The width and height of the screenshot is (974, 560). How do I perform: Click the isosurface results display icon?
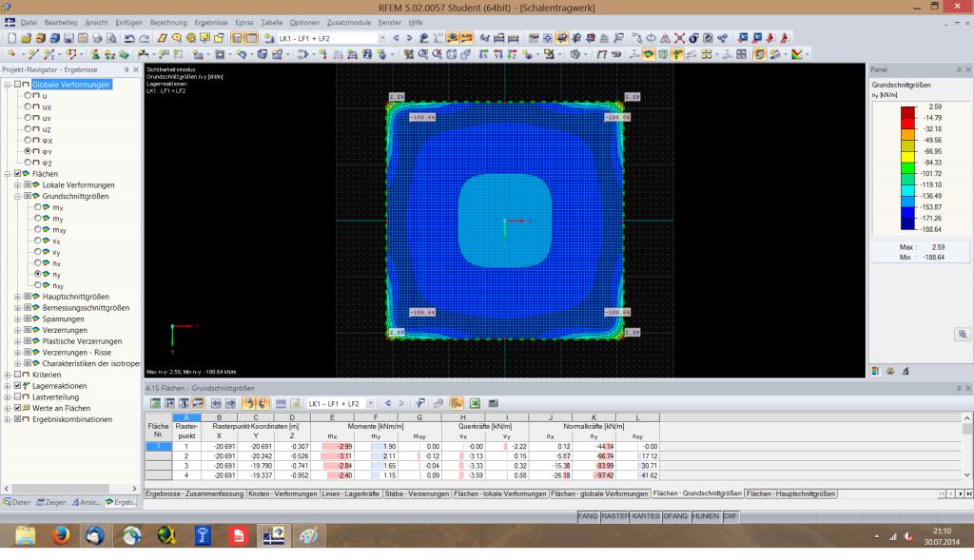[649, 54]
